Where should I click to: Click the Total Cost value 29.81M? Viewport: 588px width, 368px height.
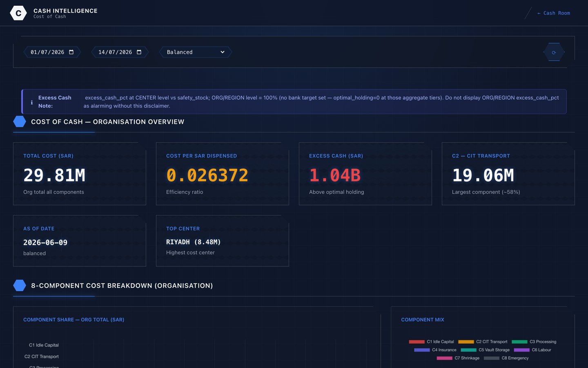(54, 175)
